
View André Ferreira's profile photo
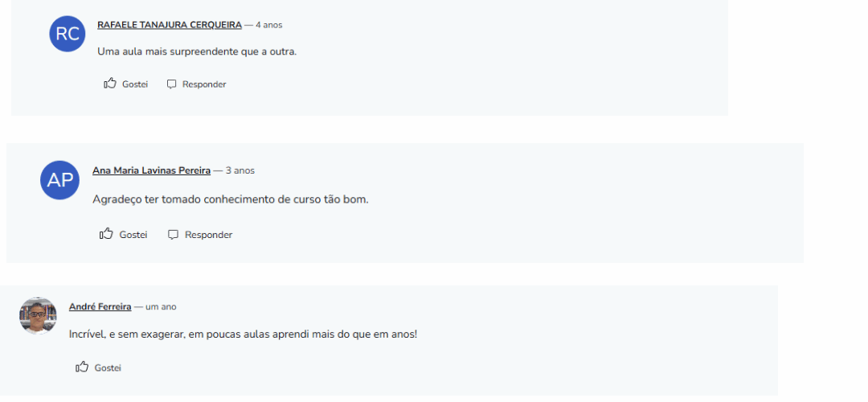(x=38, y=316)
